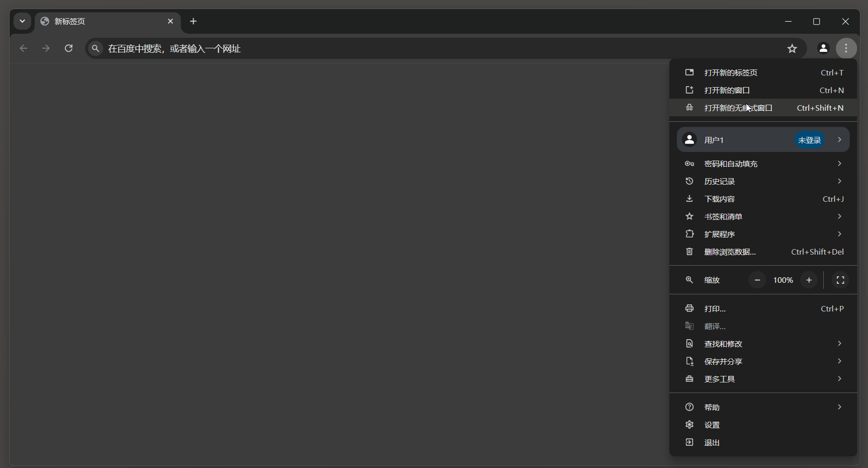
Task: Click the back navigation arrow
Action: 24,48
